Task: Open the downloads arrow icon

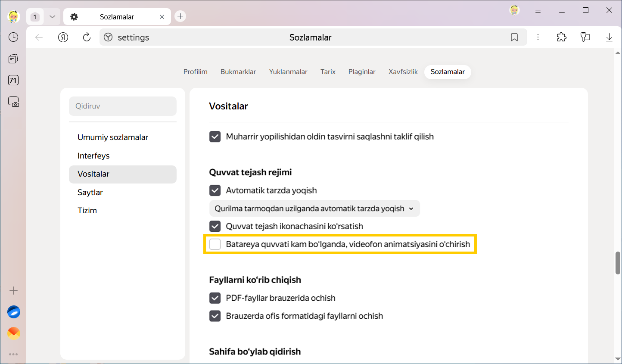Action: tap(609, 37)
